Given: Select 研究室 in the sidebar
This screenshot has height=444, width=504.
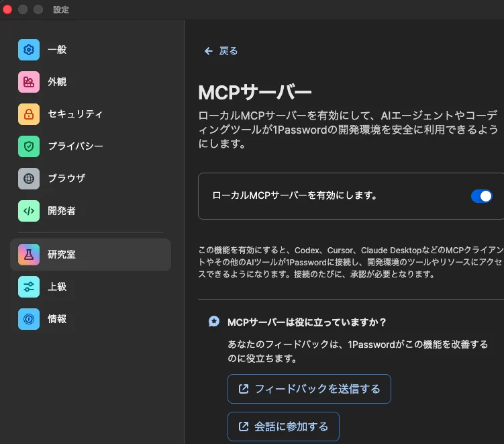Looking at the screenshot, I should coord(91,255).
